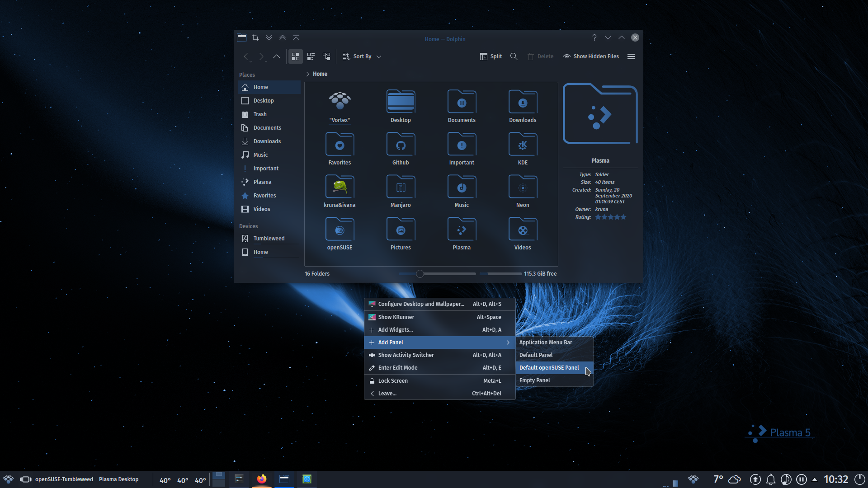Select Application Menu Bar panel option
This screenshot has height=488, width=868.
554,343
